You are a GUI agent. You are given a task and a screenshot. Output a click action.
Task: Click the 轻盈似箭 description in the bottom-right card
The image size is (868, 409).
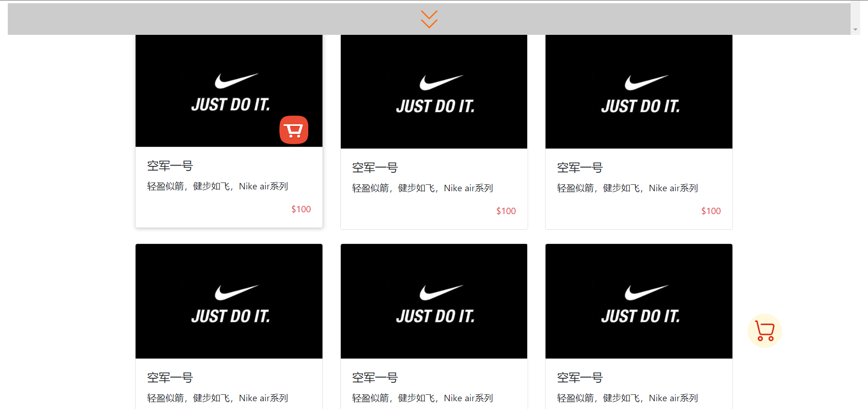(x=628, y=398)
